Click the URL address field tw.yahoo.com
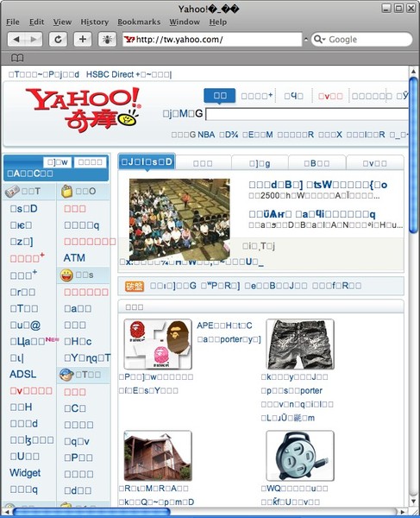Screen dimensions: 420x518 pyautogui.click(x=212, y=40)
